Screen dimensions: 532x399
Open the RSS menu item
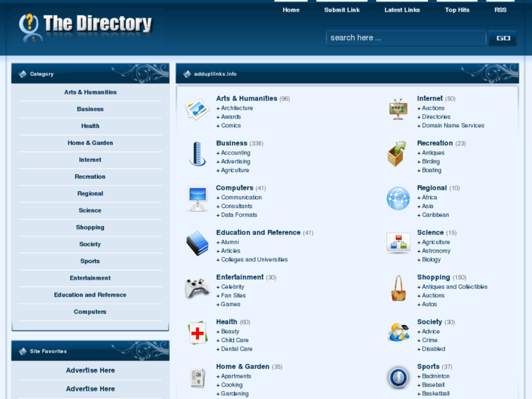click(x=500, y=10)
